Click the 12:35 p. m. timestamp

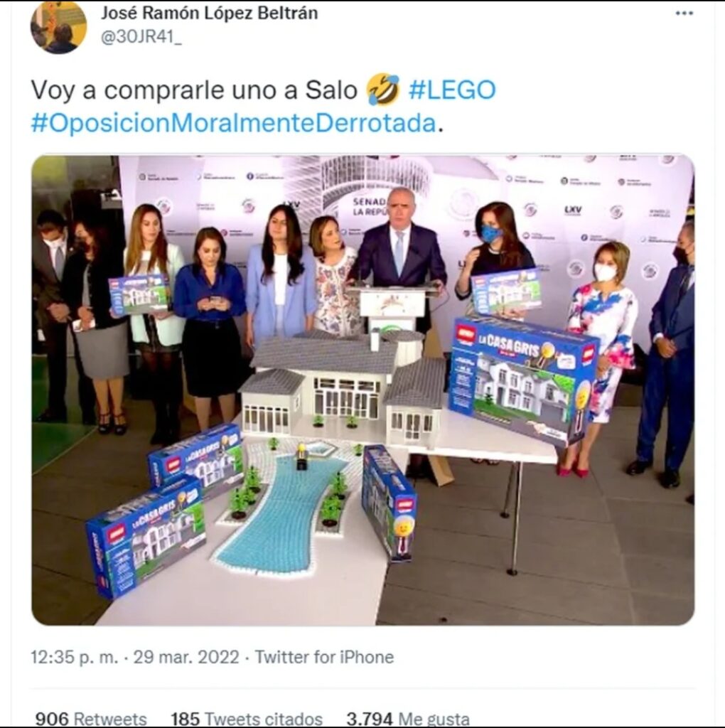click(x=74, y=657)
